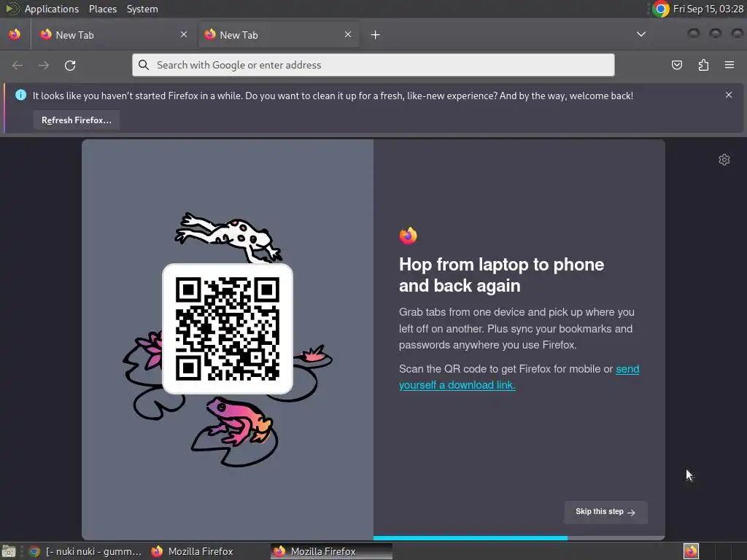Switch to the first New Tab

(x=115, y=35)
